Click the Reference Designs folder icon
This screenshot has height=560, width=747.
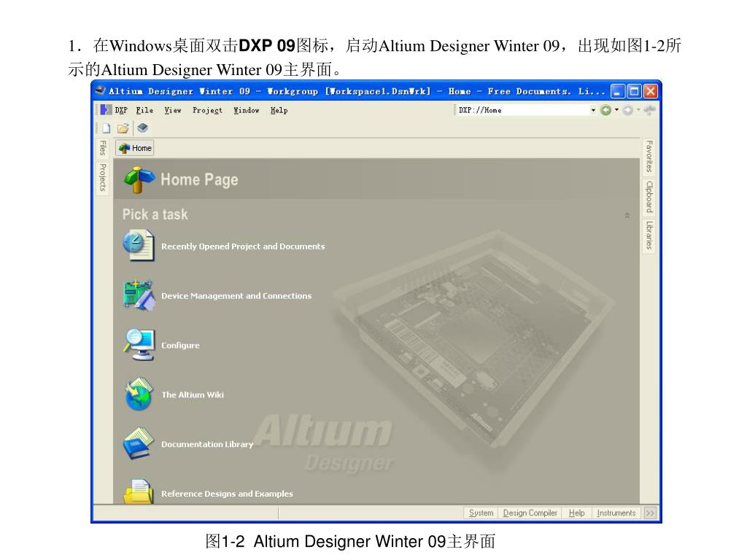(x=139, y=491)
